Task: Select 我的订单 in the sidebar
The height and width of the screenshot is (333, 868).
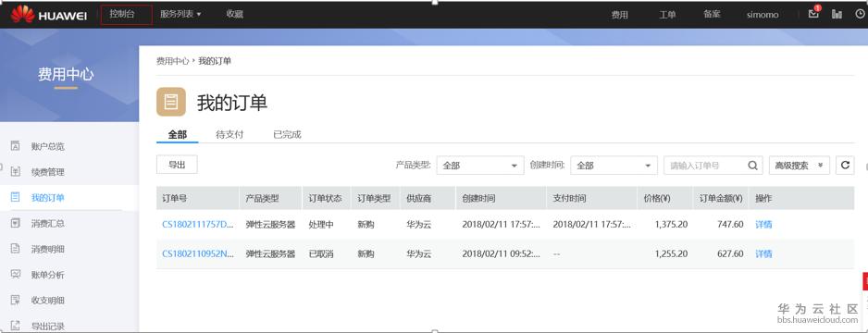Action: pos(47,197)
